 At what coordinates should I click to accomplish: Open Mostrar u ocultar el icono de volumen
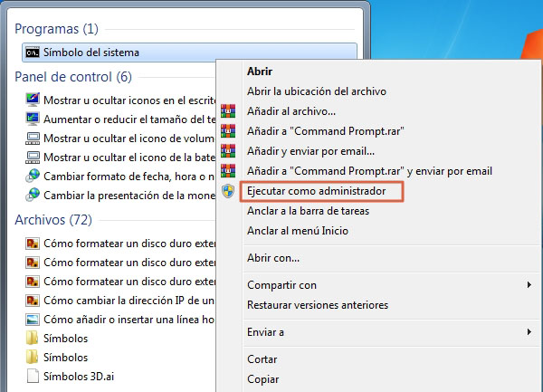(x=129, y=139)
